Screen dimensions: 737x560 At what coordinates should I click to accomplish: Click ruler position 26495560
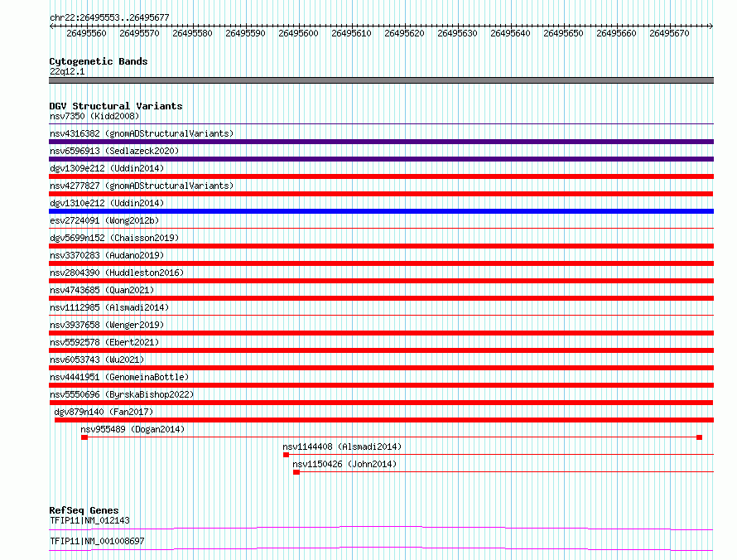click(x=86, y=33)
